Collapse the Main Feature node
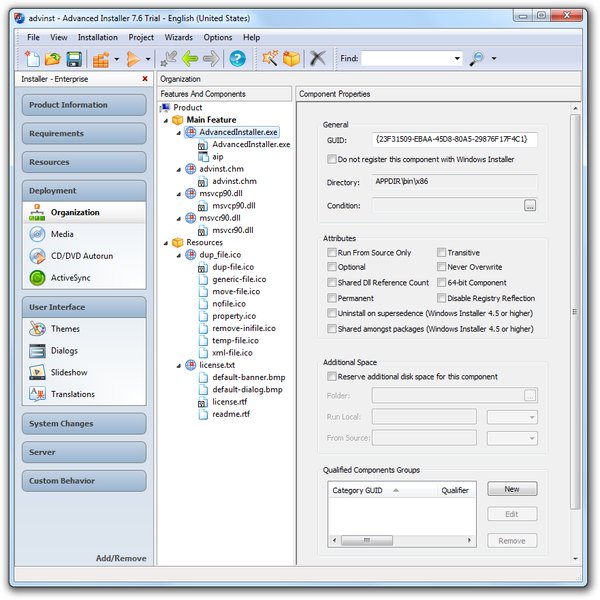The height and width of the screenshot is (600, 600). click(x=166, y=121)
